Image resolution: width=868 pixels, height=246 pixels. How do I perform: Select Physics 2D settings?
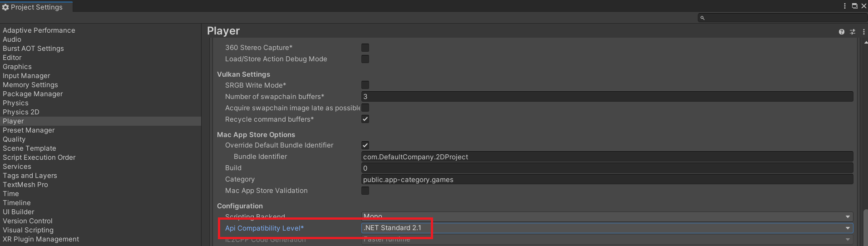[21, 112]
